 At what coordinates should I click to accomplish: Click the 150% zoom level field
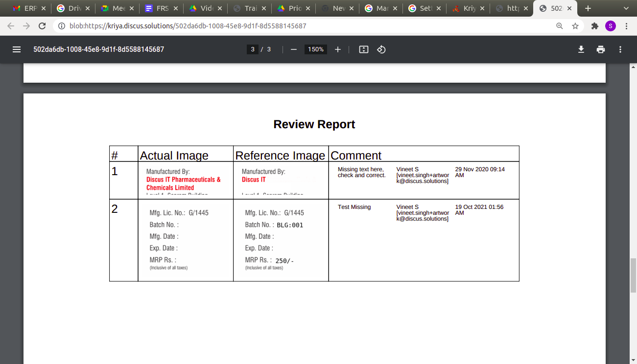[316, 49]
